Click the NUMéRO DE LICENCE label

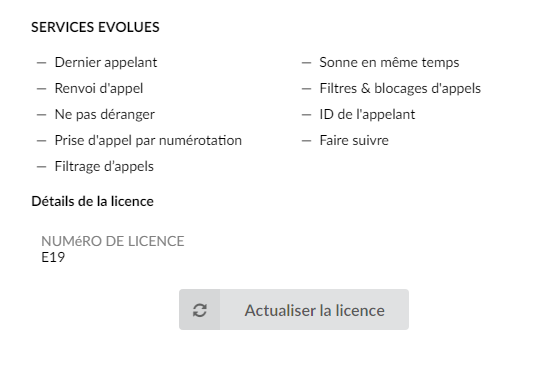pyautogui.click(x=113, y=241)
